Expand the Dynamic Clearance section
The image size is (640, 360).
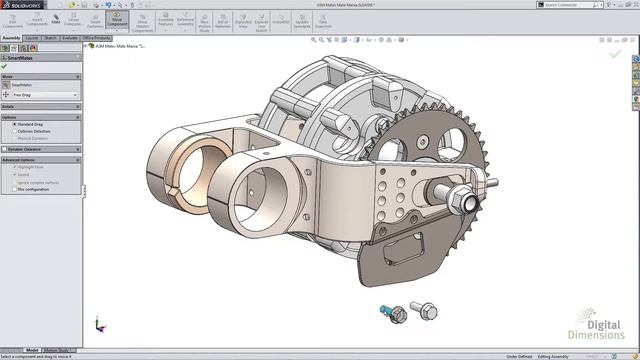pyautogui.click(x=78, y=149)
